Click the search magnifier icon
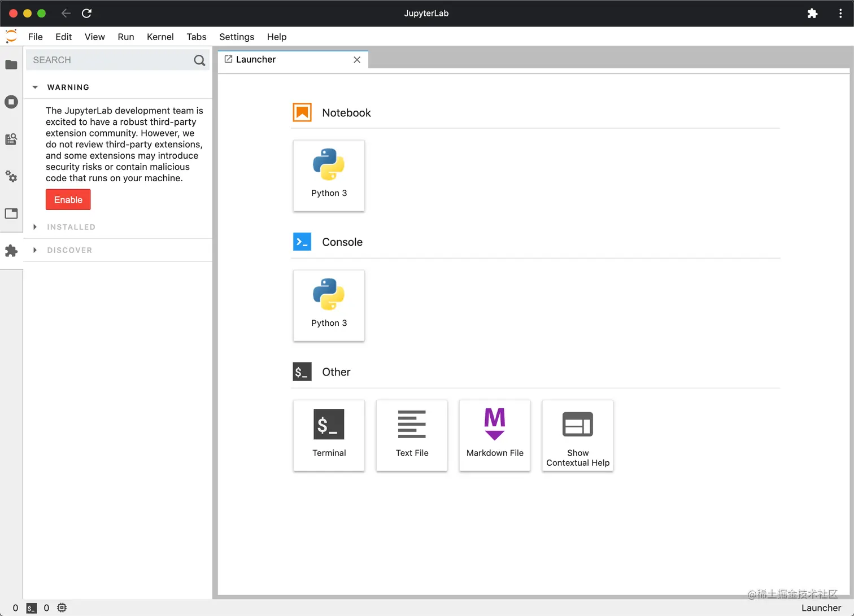The image size is (854, 616). coord(199,60)
